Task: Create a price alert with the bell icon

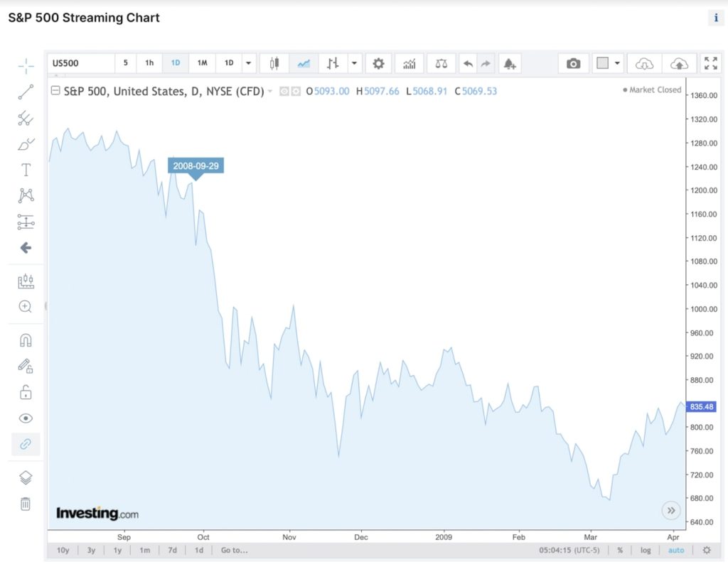Action: pos(509,63)
